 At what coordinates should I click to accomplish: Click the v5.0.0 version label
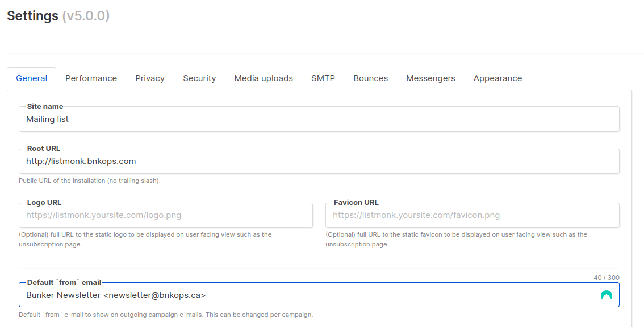pos(86,15)
